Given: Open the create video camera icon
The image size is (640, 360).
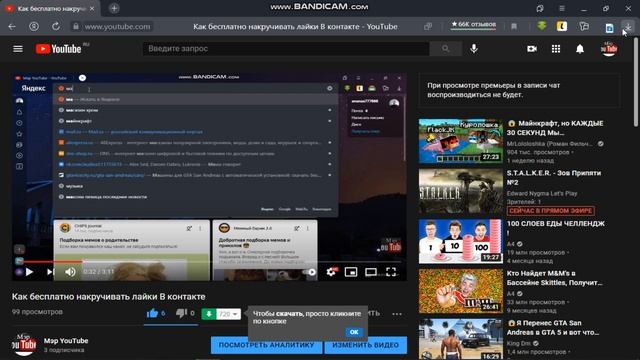Looking at the screenshot, I should click(531, 49).
